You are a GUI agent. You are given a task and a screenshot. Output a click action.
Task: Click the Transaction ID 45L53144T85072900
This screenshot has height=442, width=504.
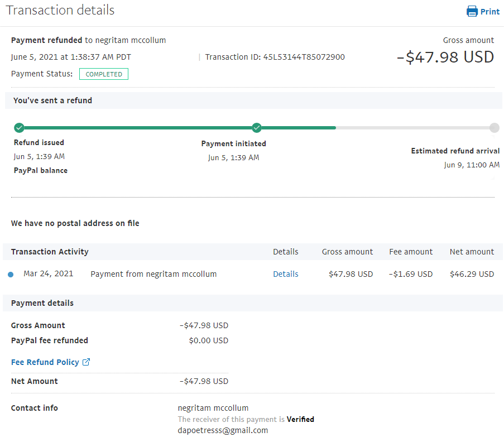(304, 57)
